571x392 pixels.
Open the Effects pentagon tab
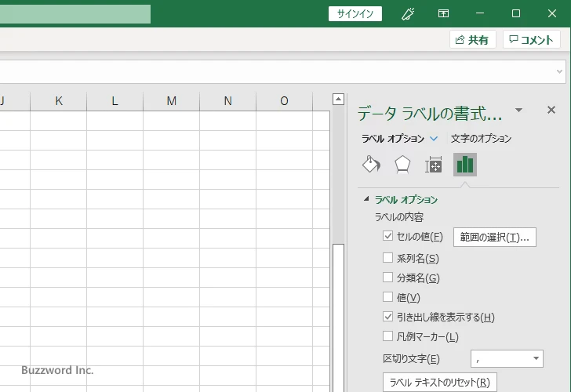pos(402,165)
